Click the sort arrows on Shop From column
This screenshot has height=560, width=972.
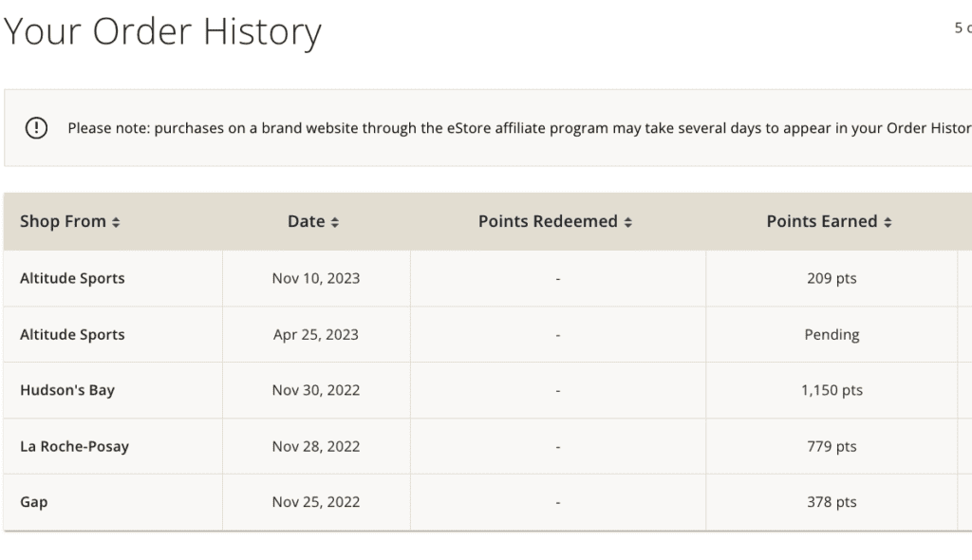coord(117,221)
